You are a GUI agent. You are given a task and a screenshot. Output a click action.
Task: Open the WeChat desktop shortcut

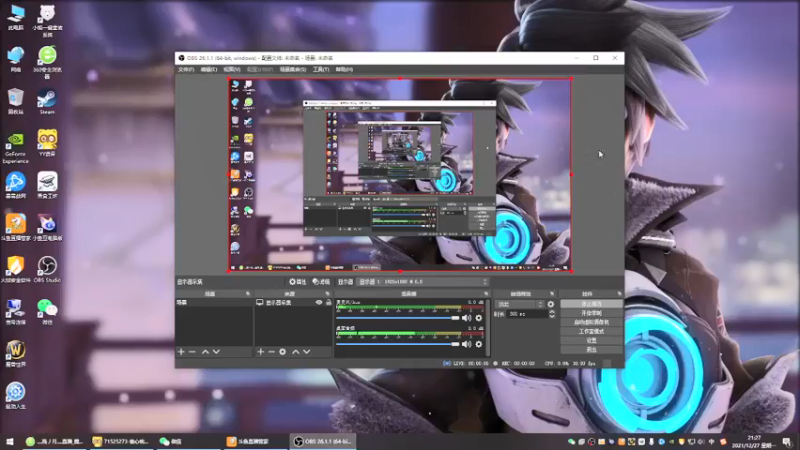pos(47,312)
